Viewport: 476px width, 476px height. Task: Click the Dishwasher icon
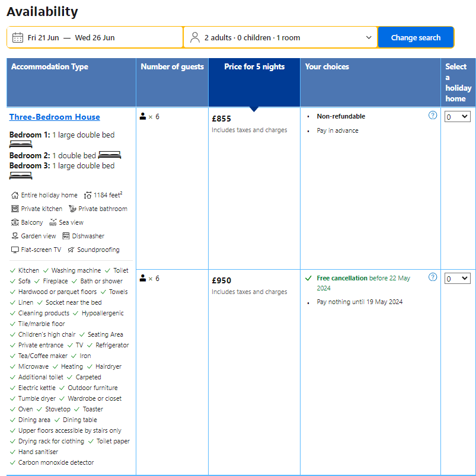[66, 236]
